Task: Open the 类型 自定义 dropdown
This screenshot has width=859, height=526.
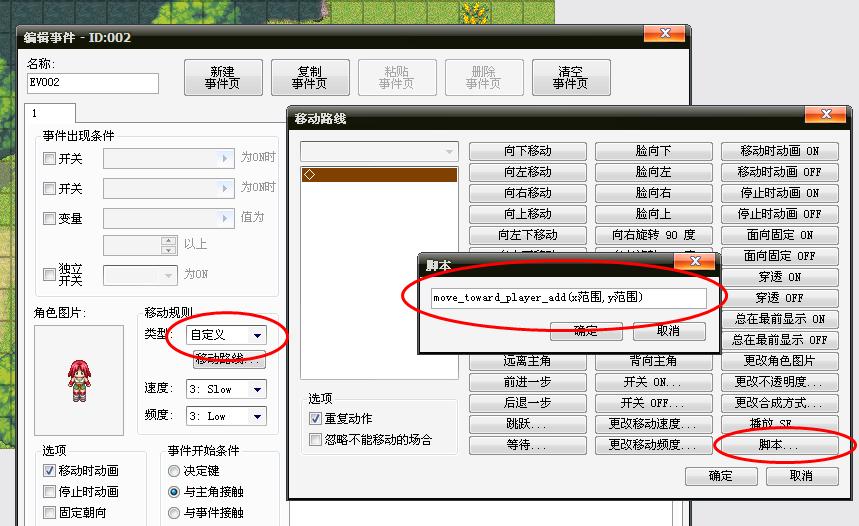Action: pyautogui.click(x=226, y=335)
